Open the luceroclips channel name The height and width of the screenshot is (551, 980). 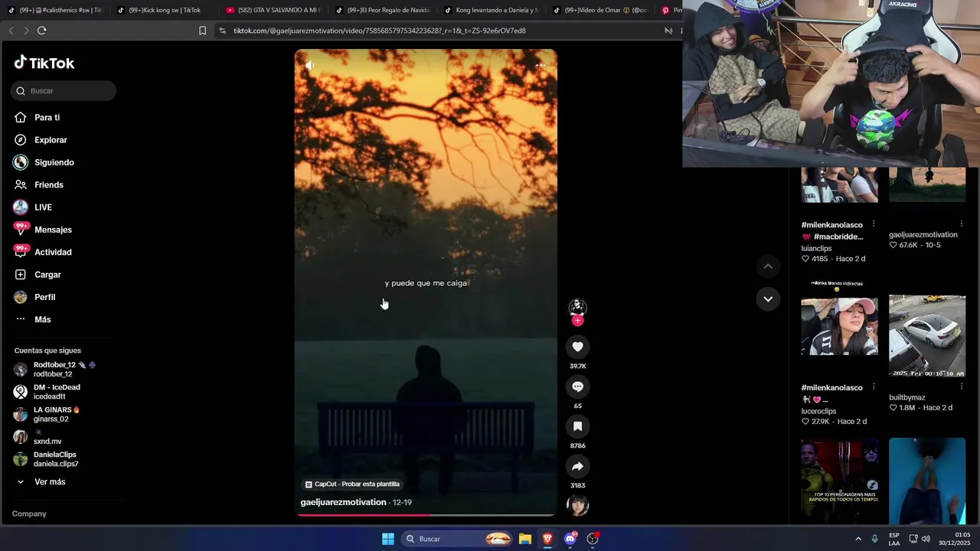pyautogui.click(x=818, y=412)
